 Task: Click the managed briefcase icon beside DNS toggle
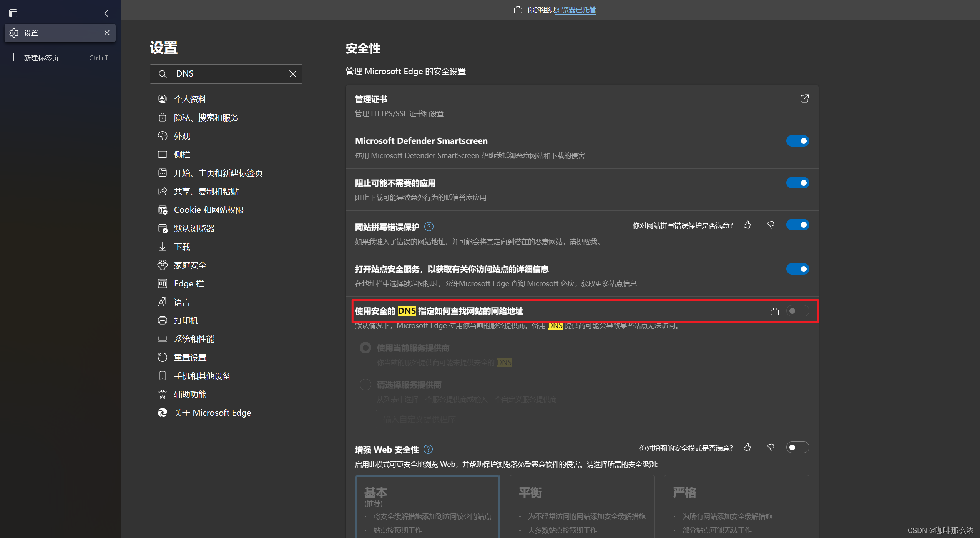775,311
